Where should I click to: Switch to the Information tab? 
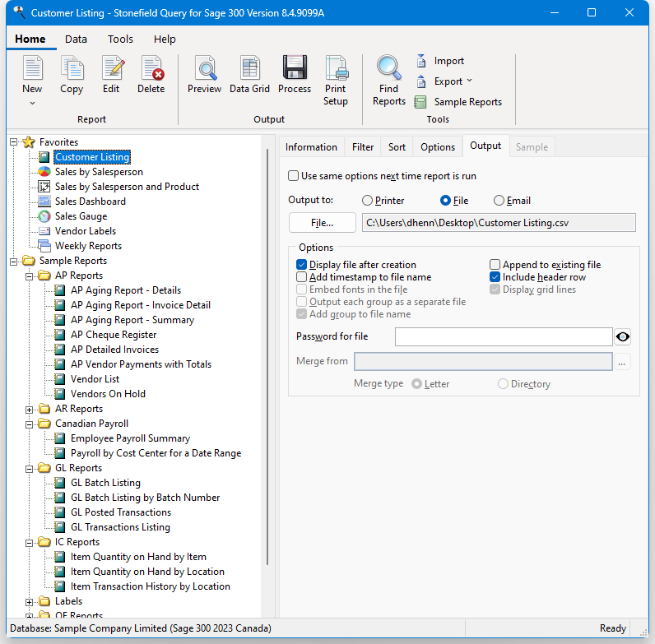(x=311, y=147)
